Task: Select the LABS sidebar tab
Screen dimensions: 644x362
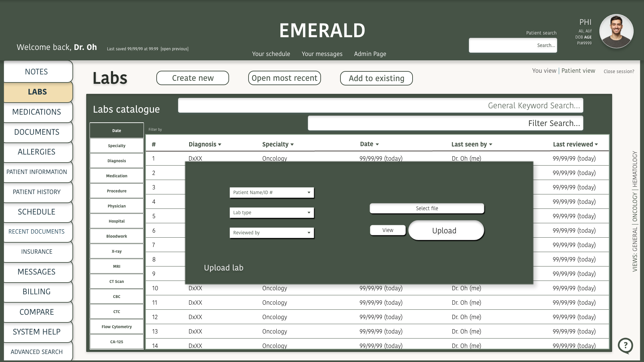Action: (x=38, y=92)
